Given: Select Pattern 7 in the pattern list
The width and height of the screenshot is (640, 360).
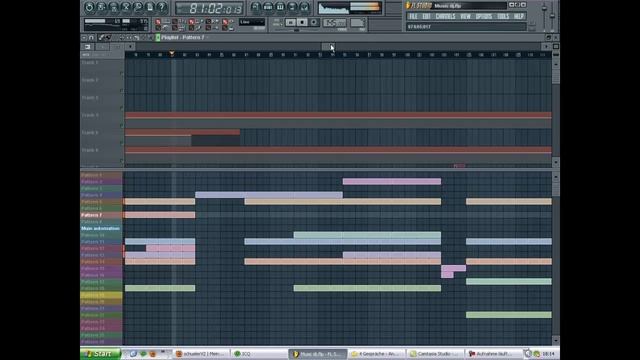Looking at the screenshot, I should (101, 215).
